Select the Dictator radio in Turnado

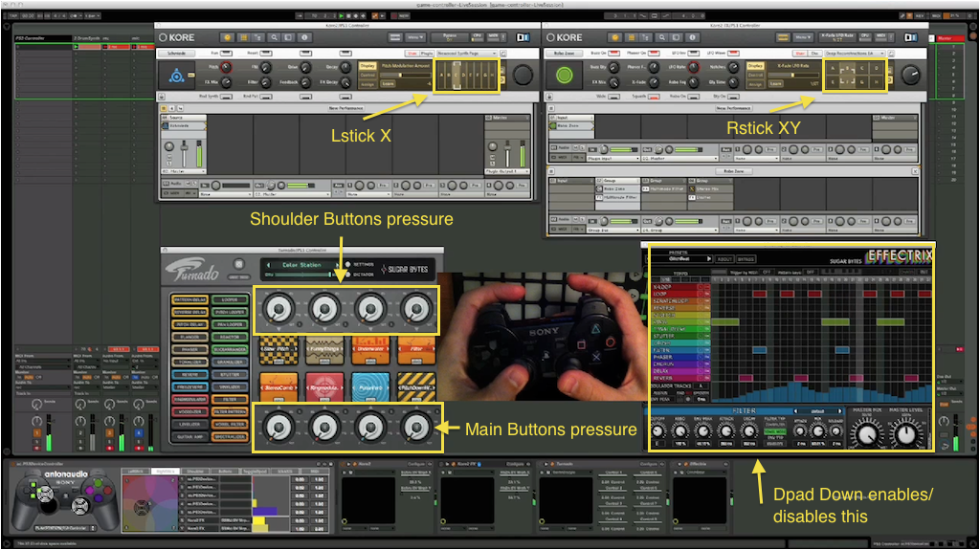click(x=347, y=275)
